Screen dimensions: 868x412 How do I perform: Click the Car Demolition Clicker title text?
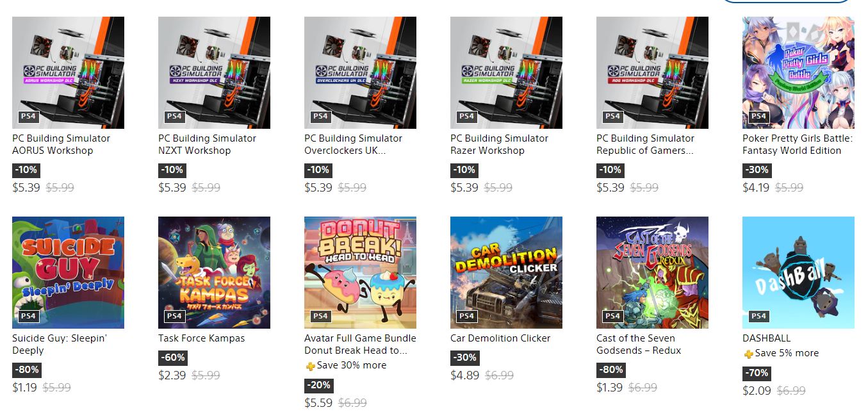(x=500, y=338)
